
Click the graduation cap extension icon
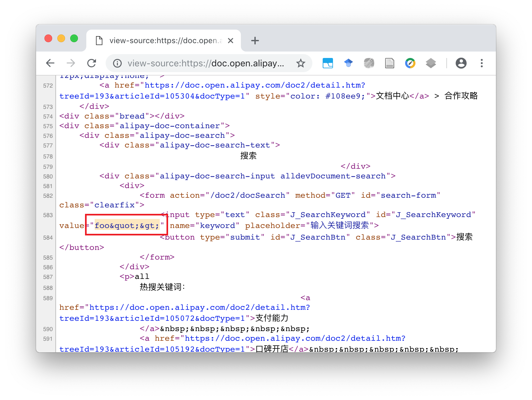click(348, 63)
